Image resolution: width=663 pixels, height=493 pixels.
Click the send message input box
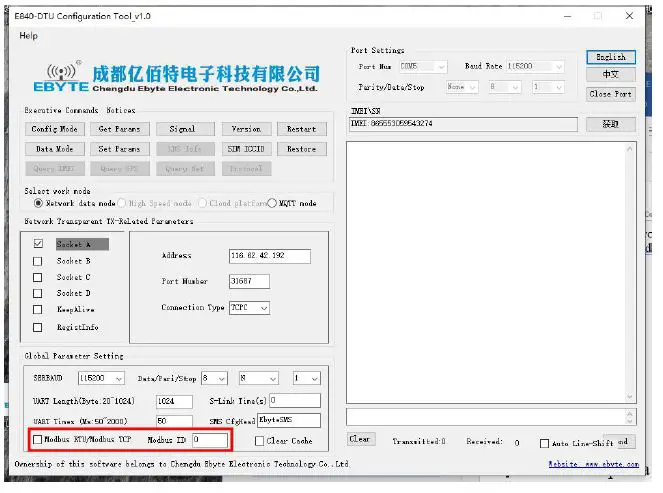pos(486,417)
